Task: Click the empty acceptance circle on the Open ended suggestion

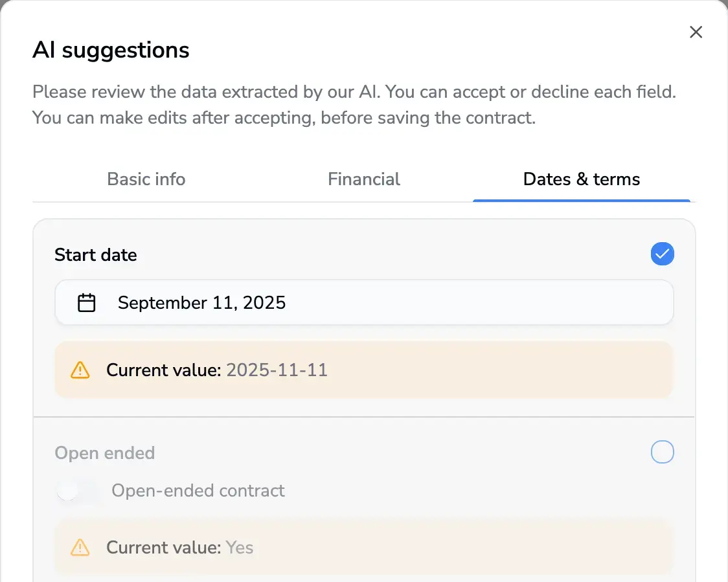Action: pyautogui.click(x=662, y=452)
